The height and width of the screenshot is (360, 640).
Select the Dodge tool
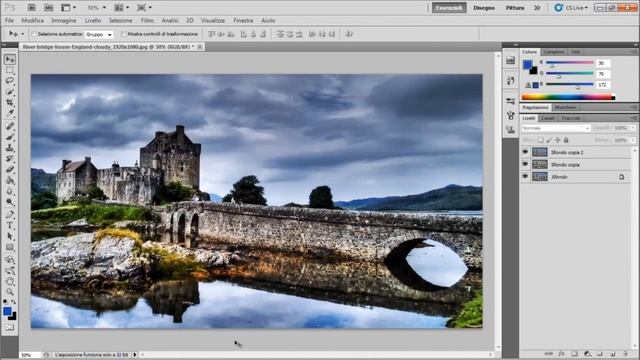(10, 202)
